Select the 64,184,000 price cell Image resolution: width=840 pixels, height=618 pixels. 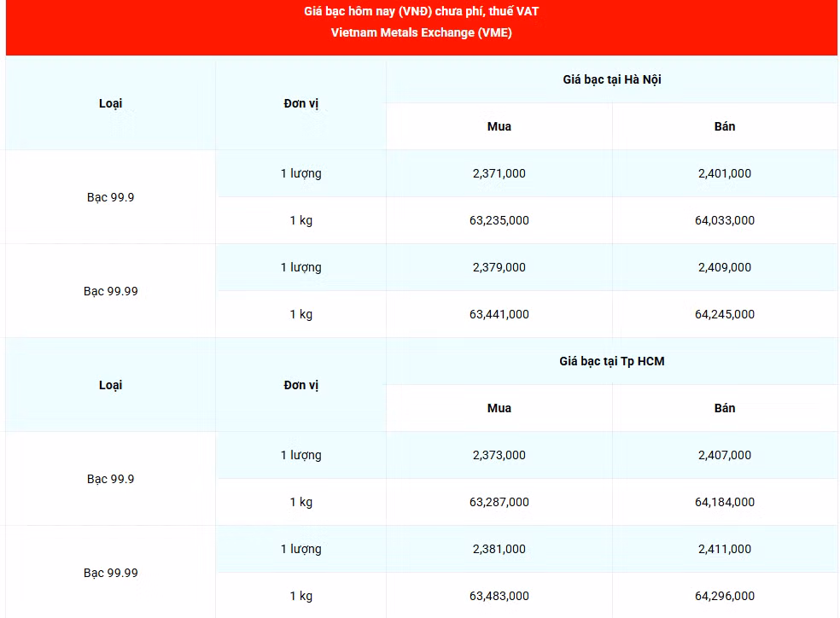pyautogui.click(x=725, y=502)
